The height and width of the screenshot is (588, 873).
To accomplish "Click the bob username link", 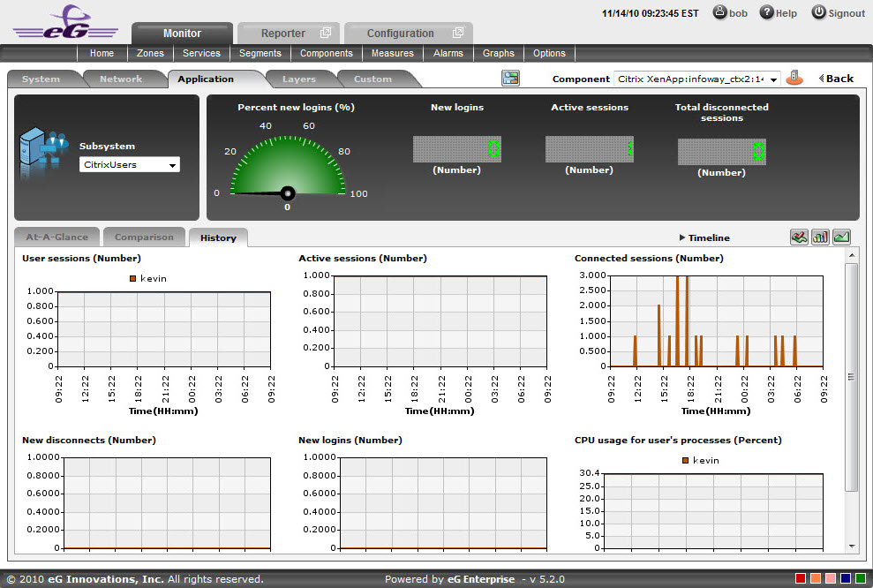I will pyautogui.click(x=738, y=13).
